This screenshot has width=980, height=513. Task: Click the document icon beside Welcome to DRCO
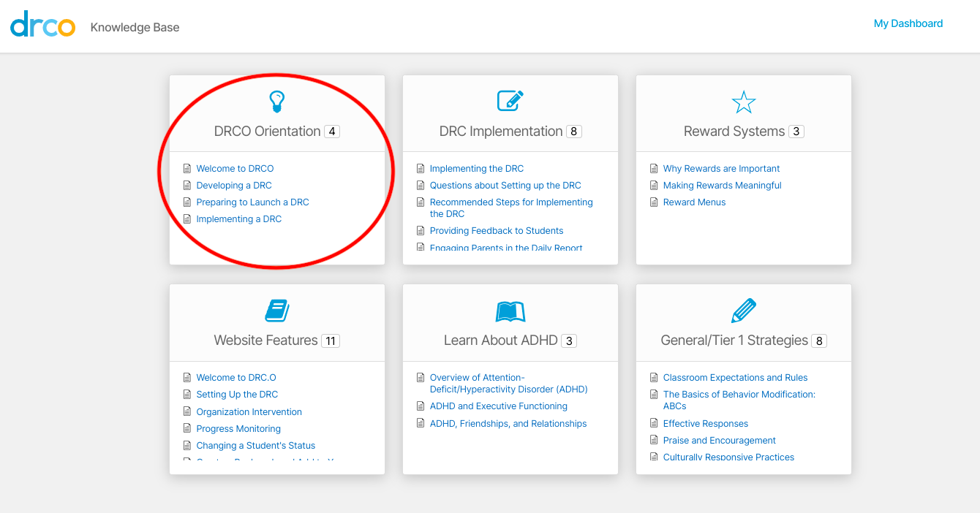(x=186, y=168)
